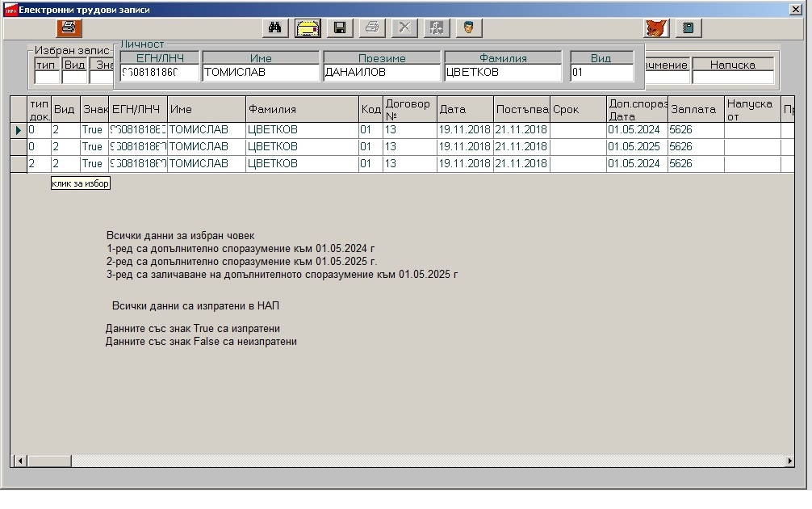Click the Договор № column header
Screen dimensions: 812x509
click(x=409, y=109)
